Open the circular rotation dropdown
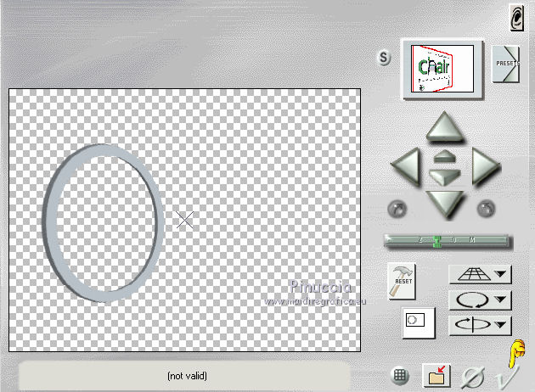Image resolution: width=535 pixels, height=392 pixels. coord(480,300)
